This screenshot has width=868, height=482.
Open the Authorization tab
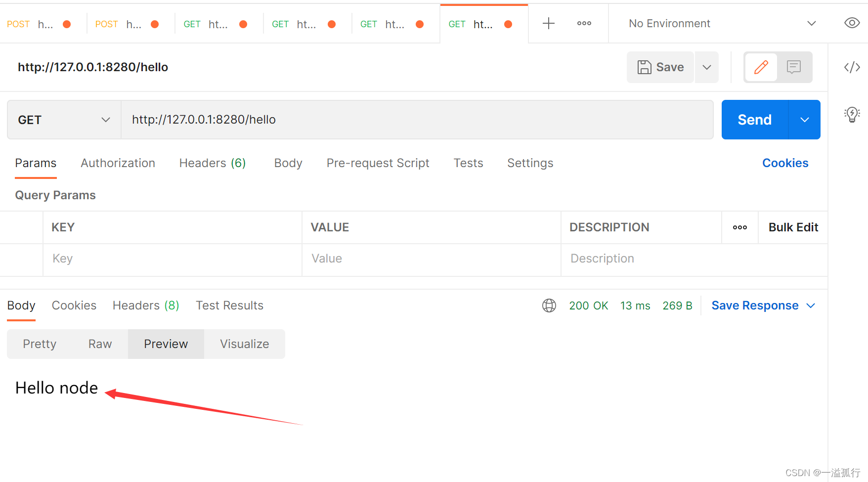(118, 163)
